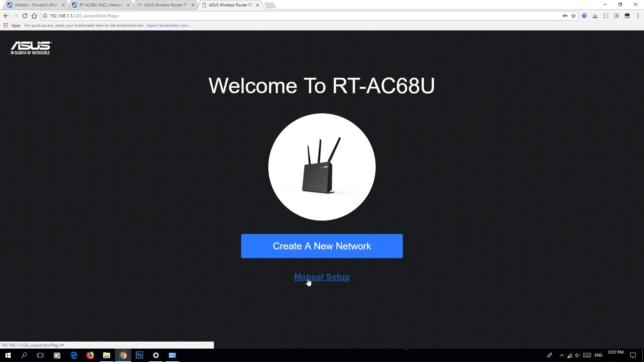Reload the current page
The width and height of the screenshot is (644, 362).
tap(25, 16)
